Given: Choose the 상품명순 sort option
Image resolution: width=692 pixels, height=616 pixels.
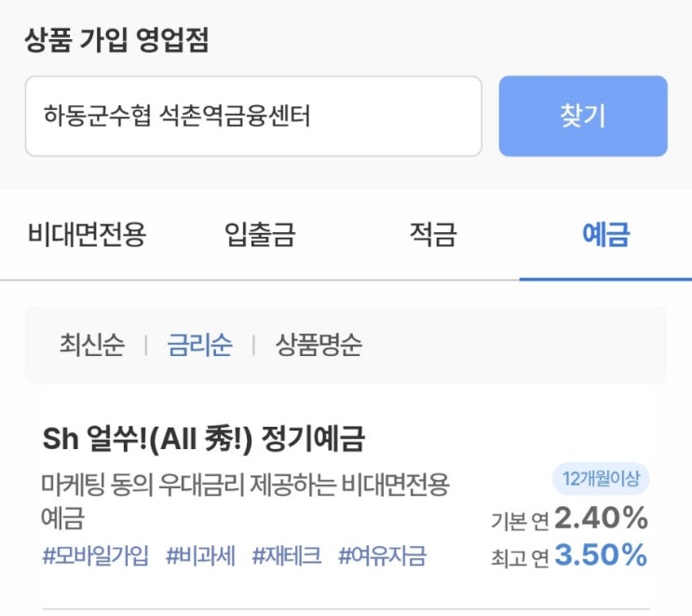Looking at the screenshot, I should click(319, 346).
